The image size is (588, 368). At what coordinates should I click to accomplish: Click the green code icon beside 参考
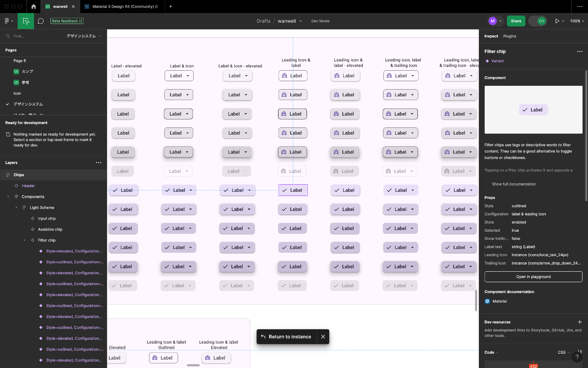pyautogui.click(x=16, y=82)
